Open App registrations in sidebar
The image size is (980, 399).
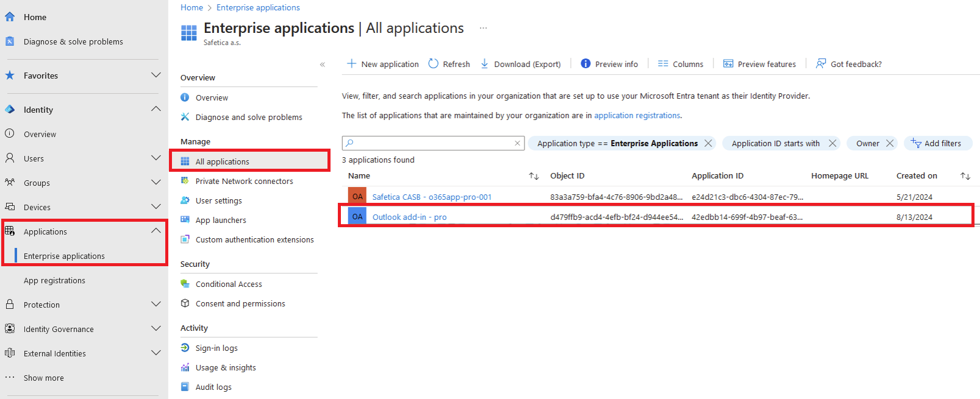pos(54,280)
